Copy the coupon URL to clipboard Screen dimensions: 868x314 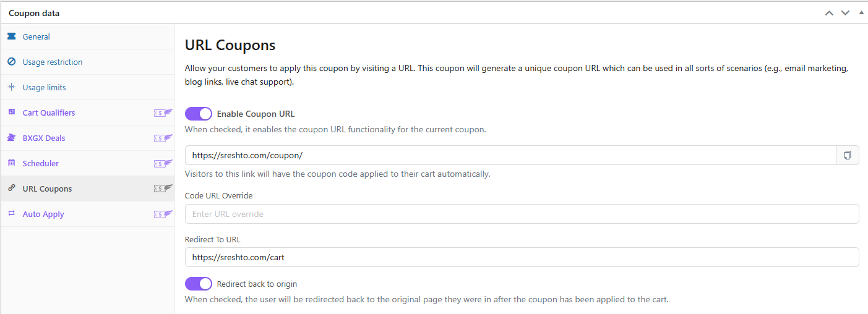point(848,155)
